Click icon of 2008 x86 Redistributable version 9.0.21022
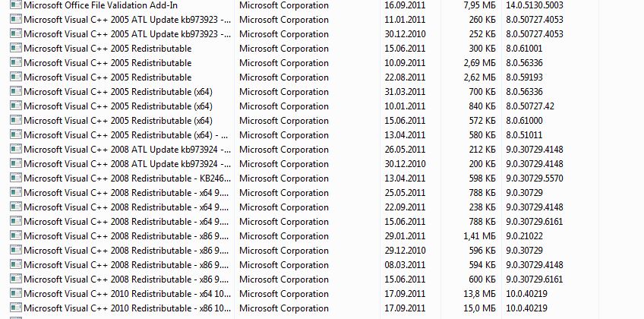Image resolution: width=644 pixels, height=319 pixels. pyautogui.click(x=15, y=236)
